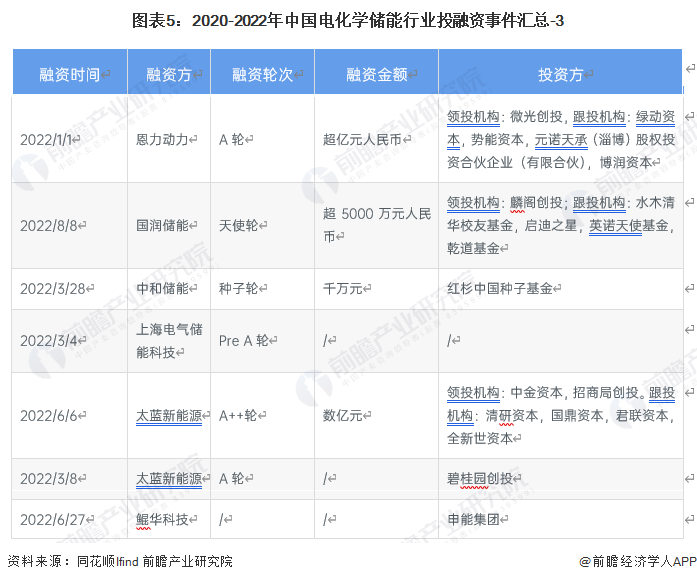Select the 融资金额 column header
Image resolution: width=697 pixels, height=582 pixels.
[x=377, y=72]
